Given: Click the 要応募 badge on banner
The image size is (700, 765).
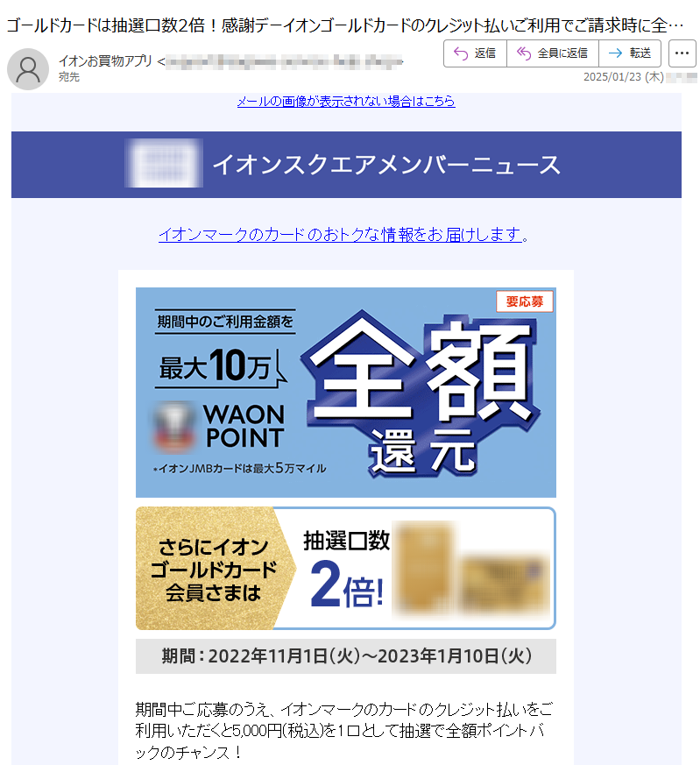Looking at the screenshot, I should (x=525, y=301).
